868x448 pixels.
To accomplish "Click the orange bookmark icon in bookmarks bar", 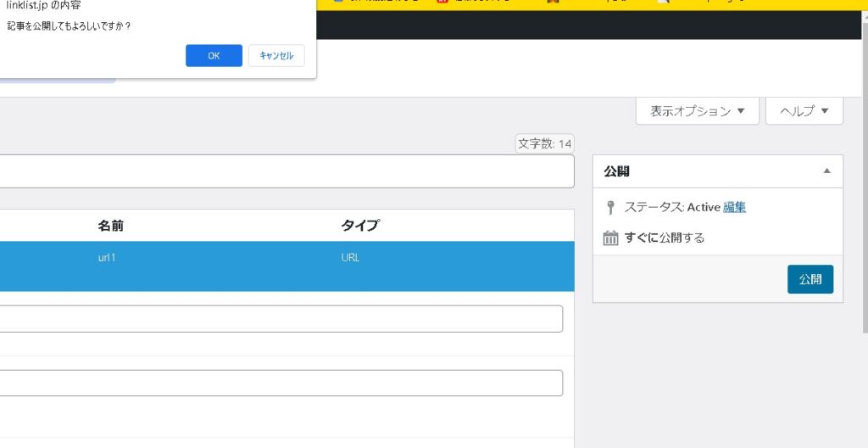I will point(552,3).
